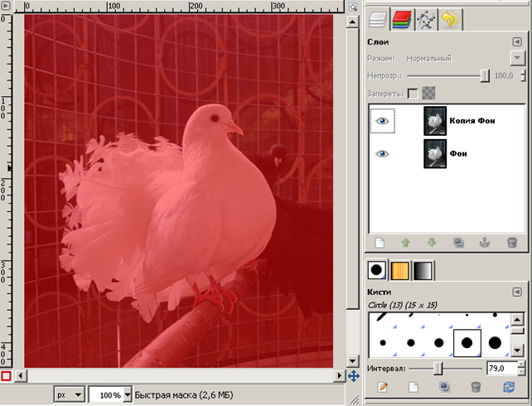Delete the selected brush
Image resolution: width=532 pixels, height=406 pixels.
point(476,387)
